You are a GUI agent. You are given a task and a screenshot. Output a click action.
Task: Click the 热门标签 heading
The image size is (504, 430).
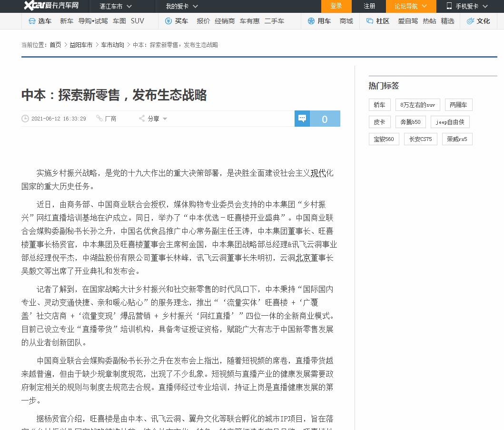tap(384, 86)
